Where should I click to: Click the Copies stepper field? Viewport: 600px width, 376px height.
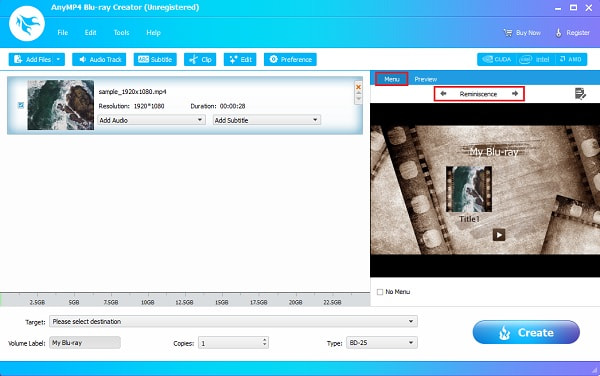point(233,343)
